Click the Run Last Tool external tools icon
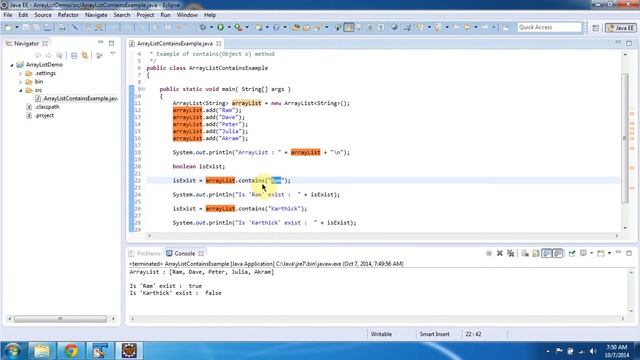This screenshot has height=360, width=640. coord(238,27)
